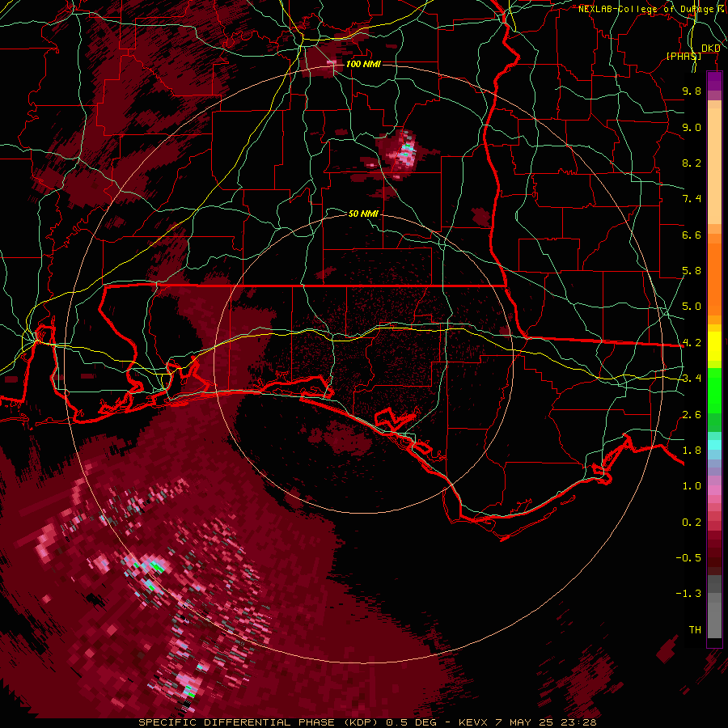Click the bright green band of the color bar
Viewport: 728px width, 728px height.
coord(714,390)
